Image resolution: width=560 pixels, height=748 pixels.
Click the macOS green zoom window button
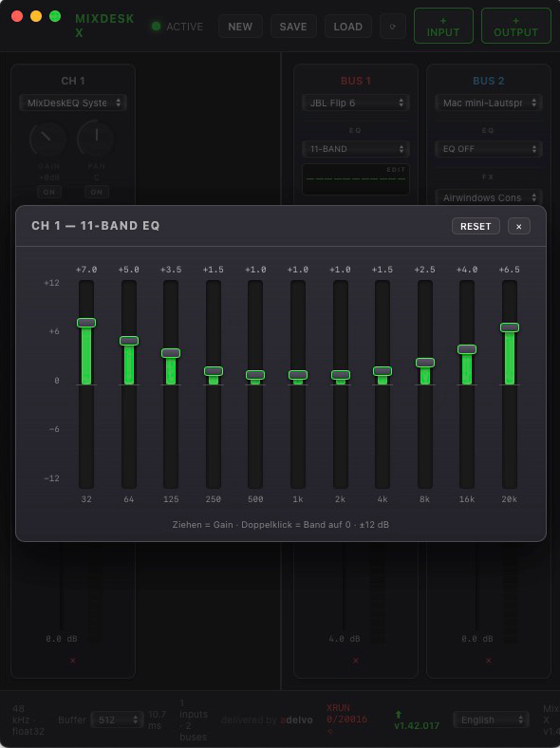(55, 16)
